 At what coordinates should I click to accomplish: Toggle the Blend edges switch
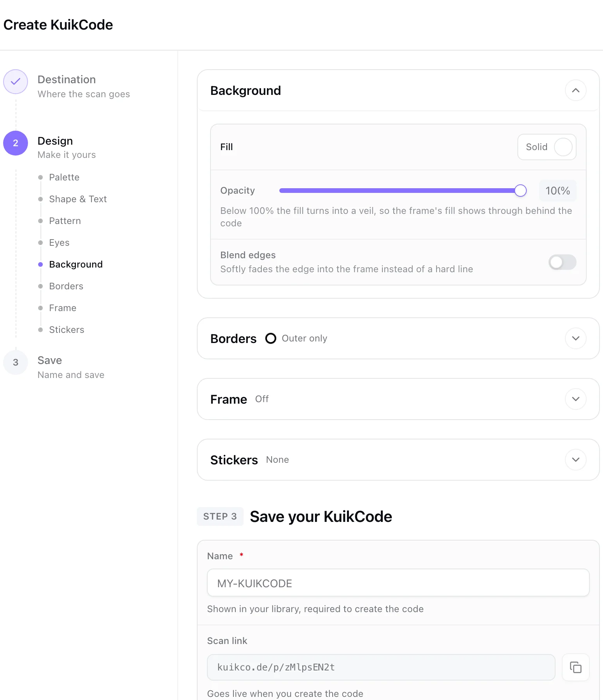(562, 262)
